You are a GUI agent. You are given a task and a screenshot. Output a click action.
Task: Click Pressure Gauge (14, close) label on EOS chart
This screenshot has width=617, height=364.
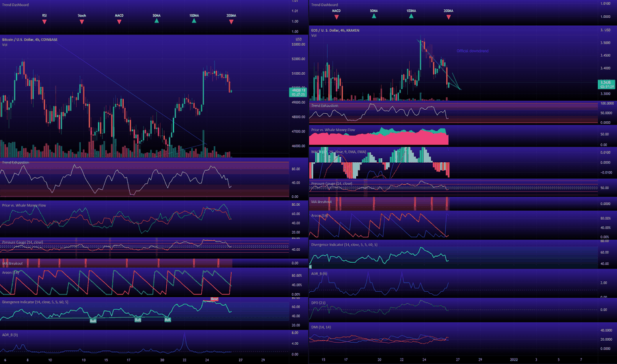pos(331,184)
